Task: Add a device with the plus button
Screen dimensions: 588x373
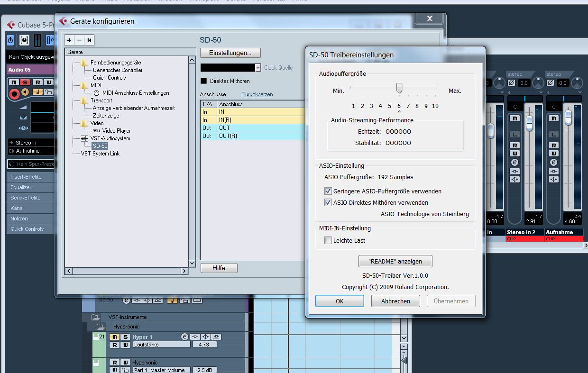Action: point(69,40)
